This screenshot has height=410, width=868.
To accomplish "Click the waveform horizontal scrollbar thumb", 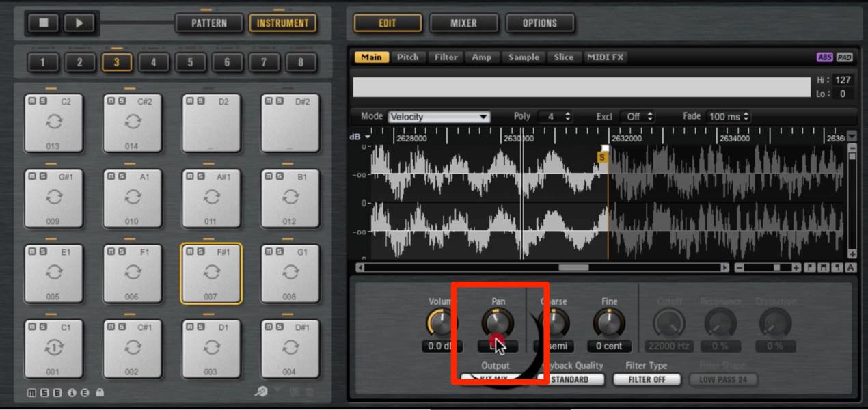I will (x=573, y=268).
